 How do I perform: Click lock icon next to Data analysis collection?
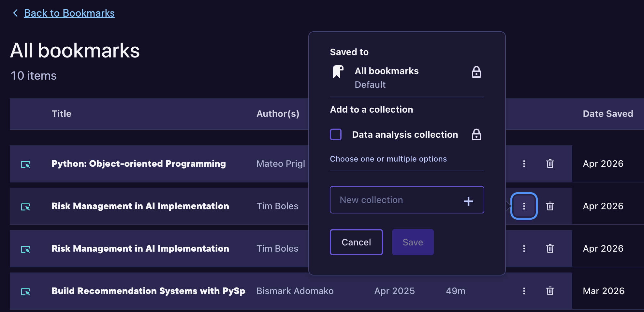[476, 134]
